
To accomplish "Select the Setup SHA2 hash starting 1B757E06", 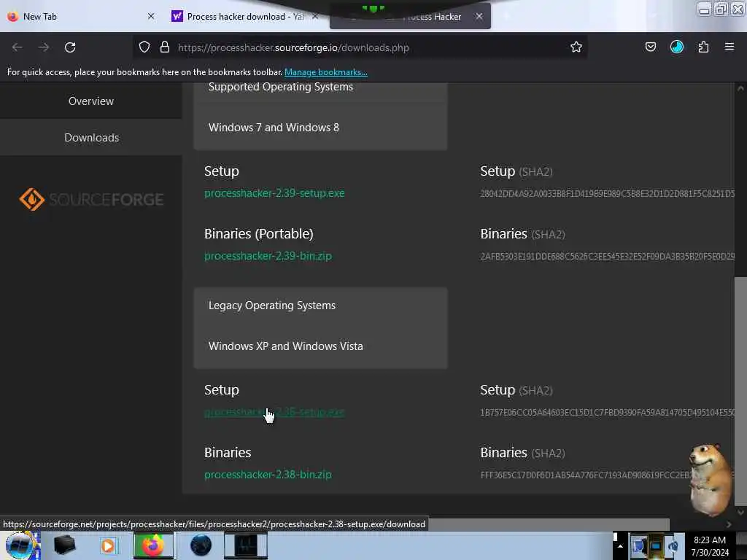I will tap(608, 413).
